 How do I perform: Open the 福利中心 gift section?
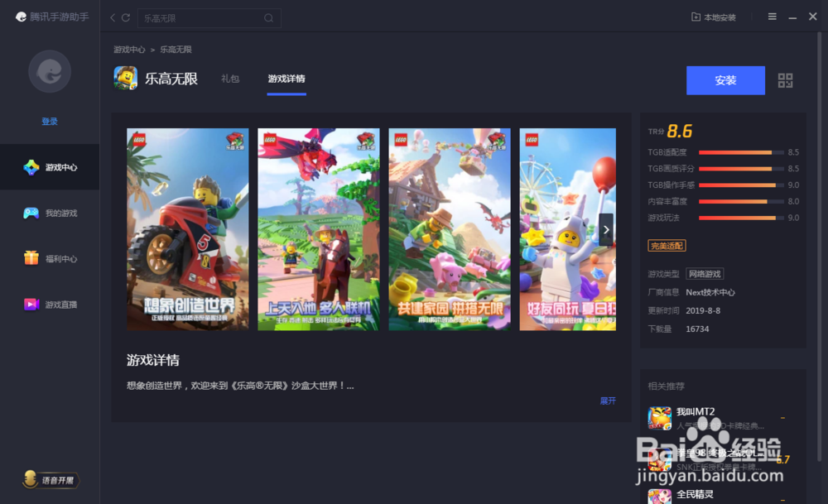click(49, 257)
